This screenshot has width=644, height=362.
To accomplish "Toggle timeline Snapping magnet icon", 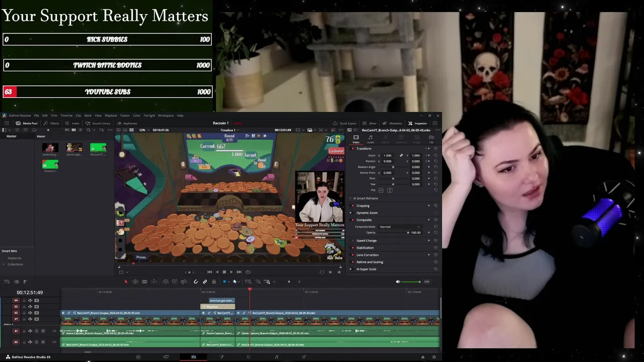I will pyautogui.click(x=196, y=282).
